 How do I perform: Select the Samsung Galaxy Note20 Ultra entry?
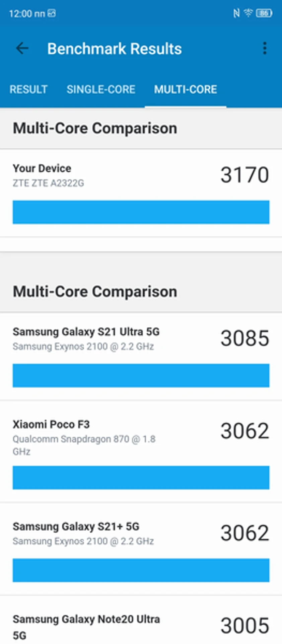pos(141,620)
